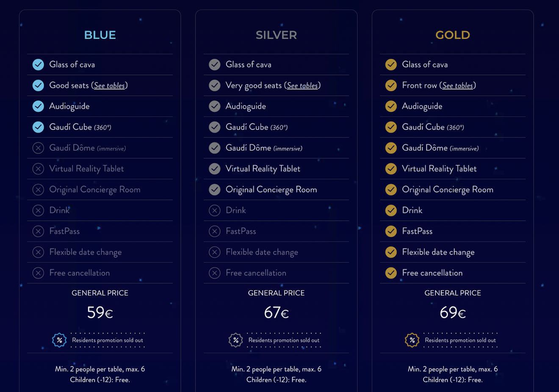Viewport: 559px width, 392px height.
Task: Click the 69€ Gold general price
Action: (453, 312)
